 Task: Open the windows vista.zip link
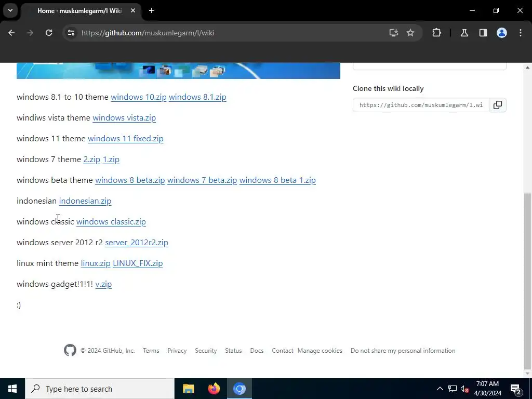[x=124, y=118]
